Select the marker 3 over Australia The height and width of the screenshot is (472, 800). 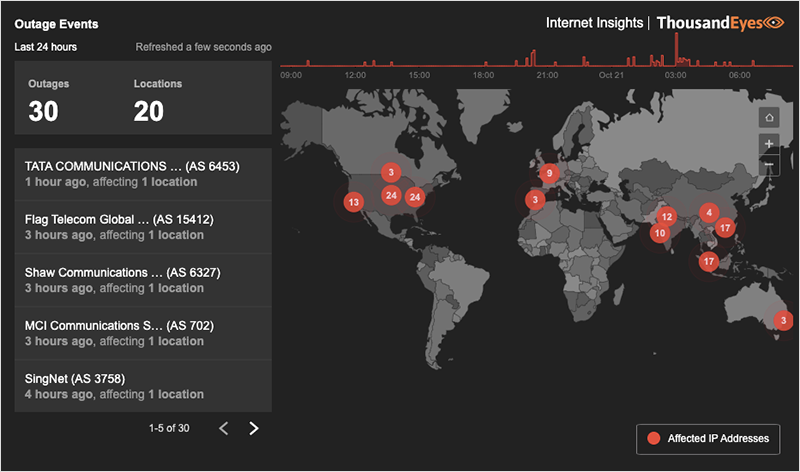pyautogui.click(x=784, y=321)
